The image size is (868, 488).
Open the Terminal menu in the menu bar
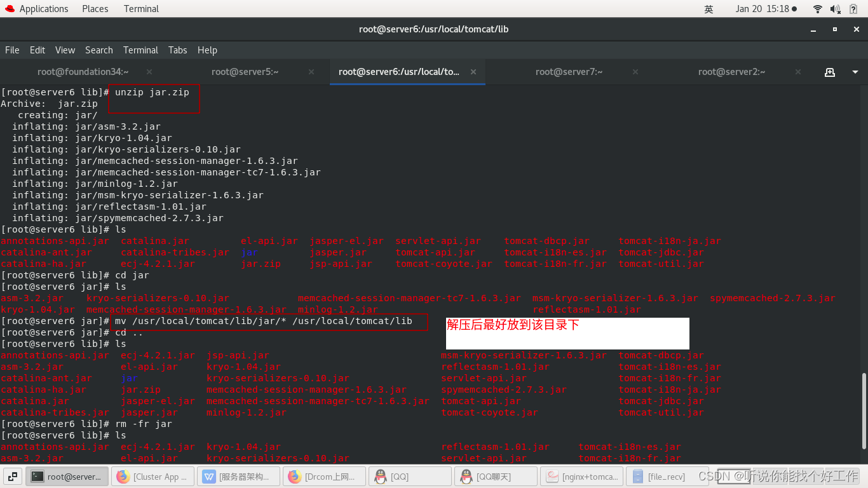pyautogui.click(x=140, y=50)
